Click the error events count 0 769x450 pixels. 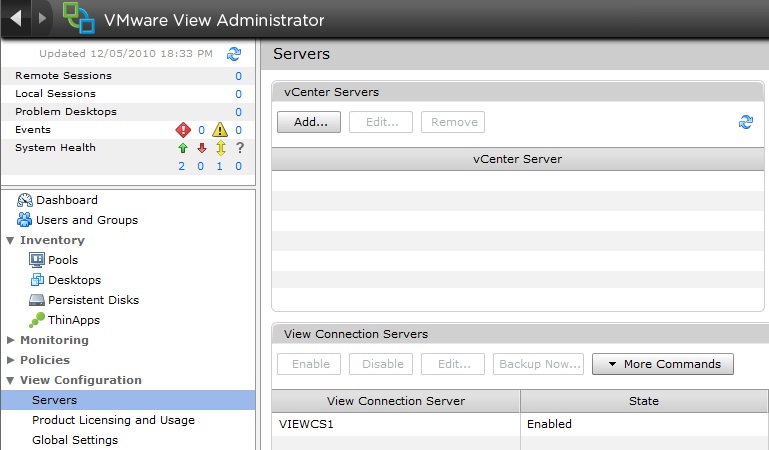[201, 130]
